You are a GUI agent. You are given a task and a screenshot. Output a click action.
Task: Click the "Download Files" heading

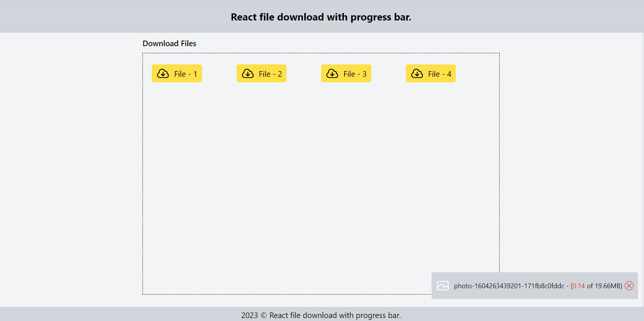[x=169, y=44]
